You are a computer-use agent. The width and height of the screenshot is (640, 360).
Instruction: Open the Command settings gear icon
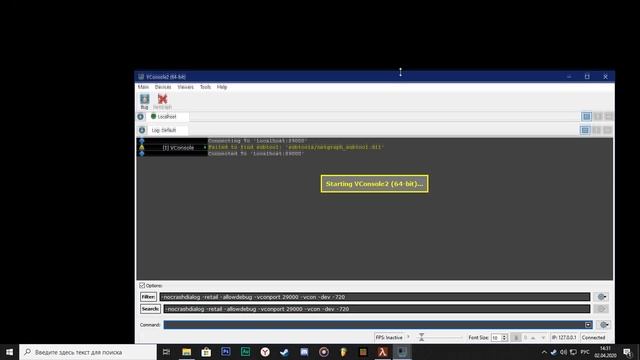point(604,325)
